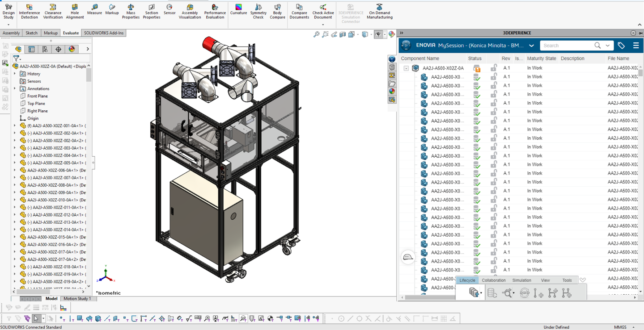Image resolution: width=644 pixels, height=330 pixels.
Task: Open the Collaboration tab in 3DEXPERIENCE
Action: pyautogui.click(x=494, y=280)
